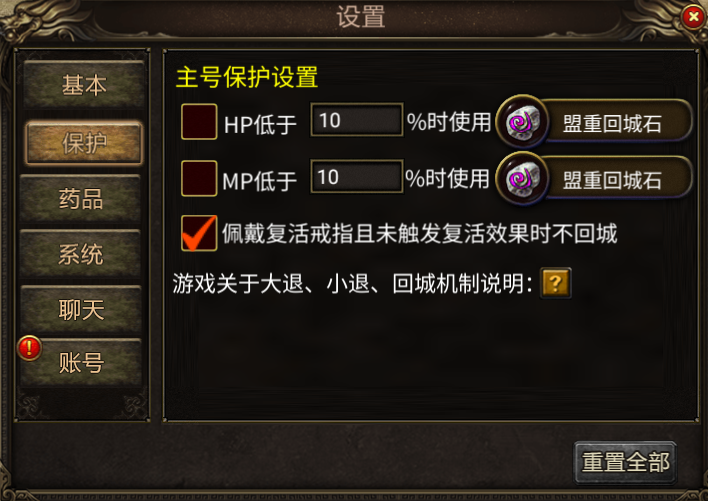Click the MP percentage input field
The width and height of the screenshot is (708, 501).
pos(357,176)
